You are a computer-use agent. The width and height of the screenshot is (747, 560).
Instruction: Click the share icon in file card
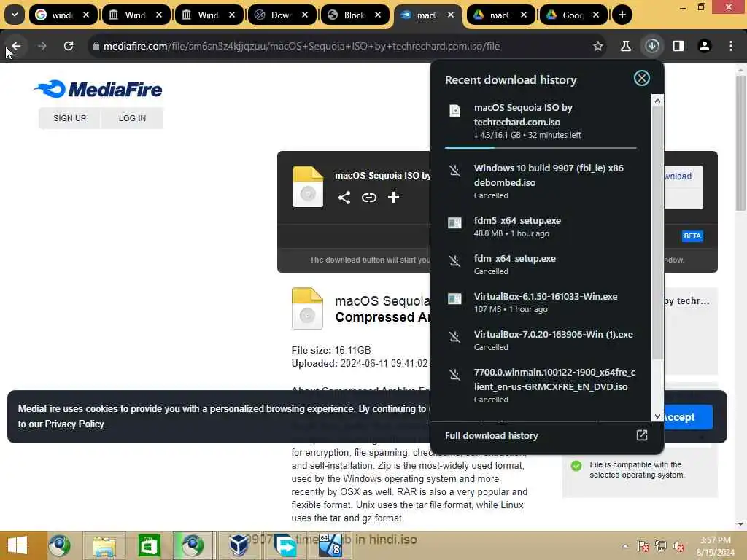pyautogui.click(x=344, y=197)
